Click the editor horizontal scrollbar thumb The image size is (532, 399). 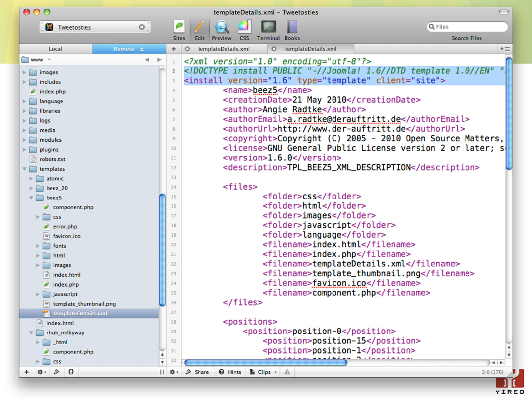(266, 363)
